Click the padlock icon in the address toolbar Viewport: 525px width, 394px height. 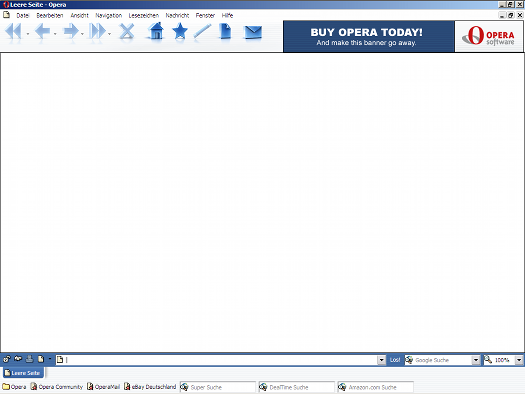[7, 359]
